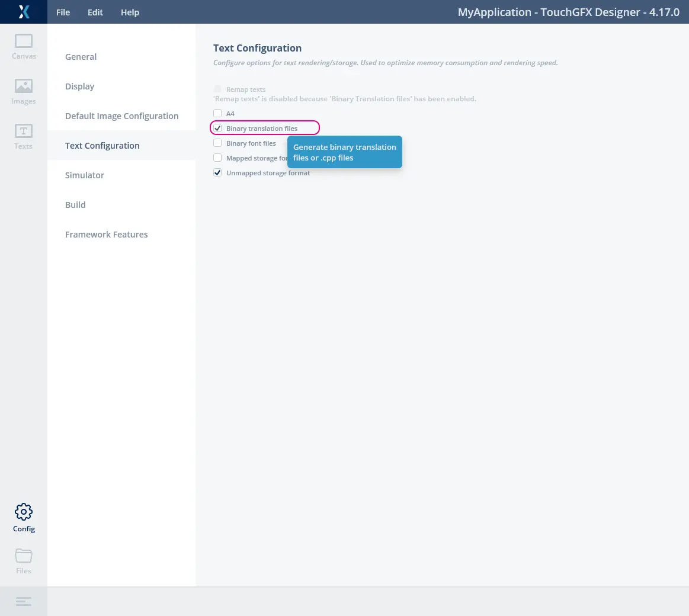Screen dimensions: 689x616
Task: Click the TouchGFX logo icon
Action: [24, 12]
